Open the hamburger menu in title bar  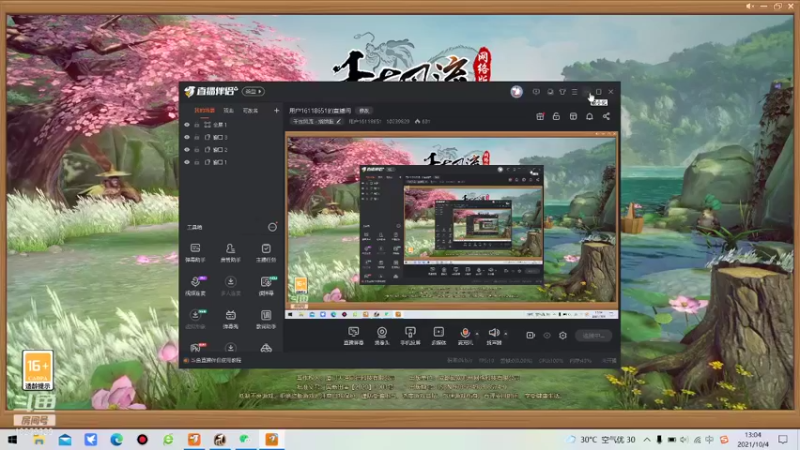coord(574,92)
